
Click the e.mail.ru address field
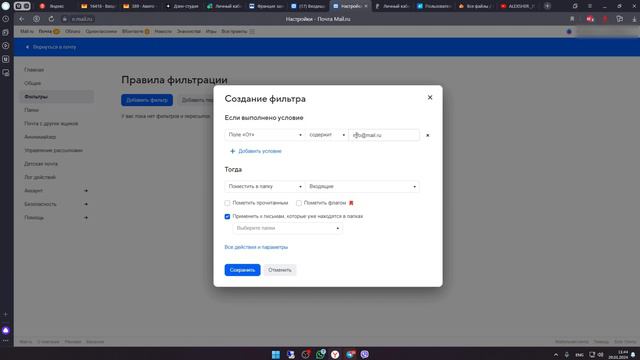point(82,19)
